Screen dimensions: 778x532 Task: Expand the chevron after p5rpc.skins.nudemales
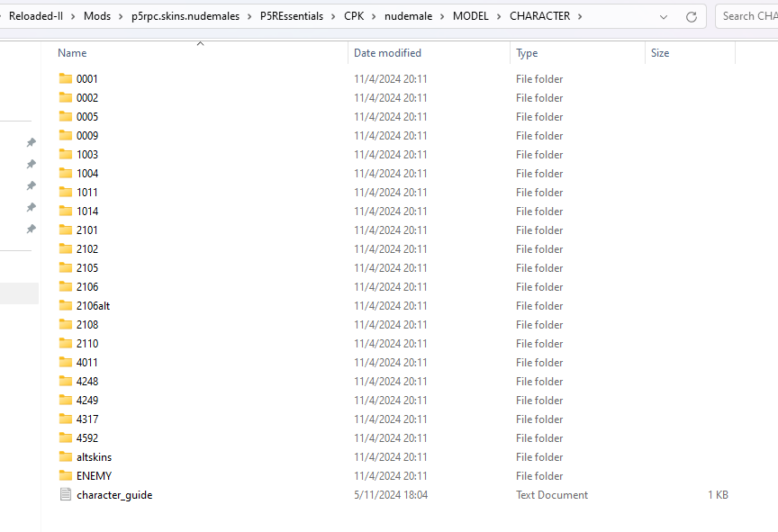pos(249,16)
